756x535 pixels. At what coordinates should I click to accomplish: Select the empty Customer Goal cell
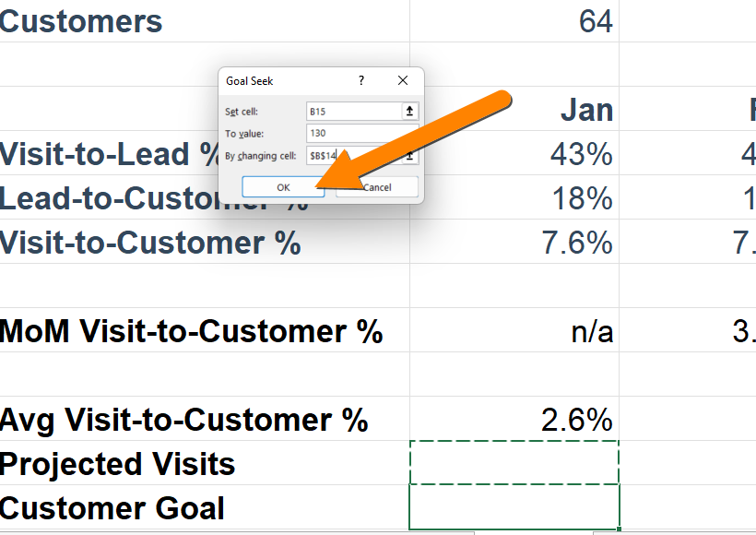click(514, 507)
